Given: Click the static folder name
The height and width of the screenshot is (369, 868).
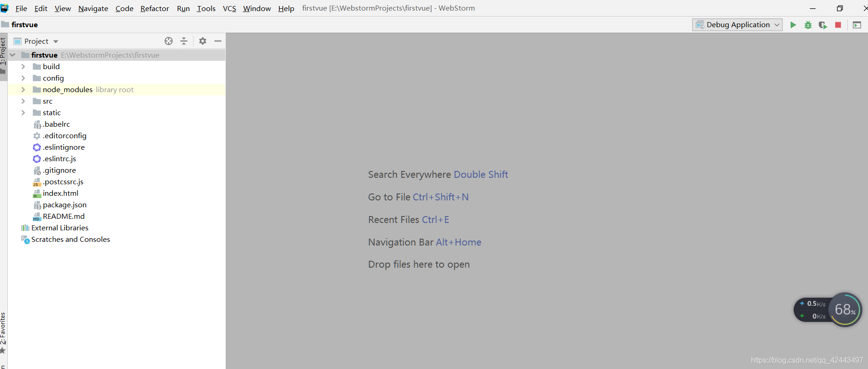Looking at the screenshot, I should tap(52, 112).
